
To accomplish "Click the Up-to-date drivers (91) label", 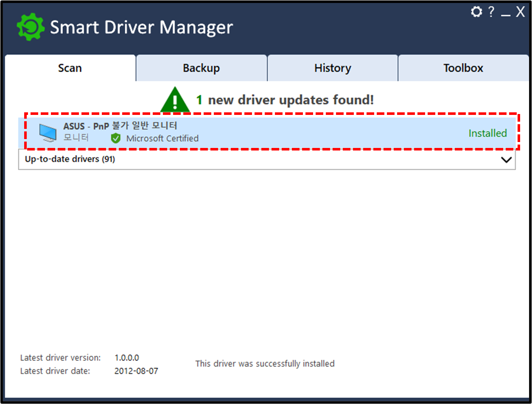I will coord(70,159).
